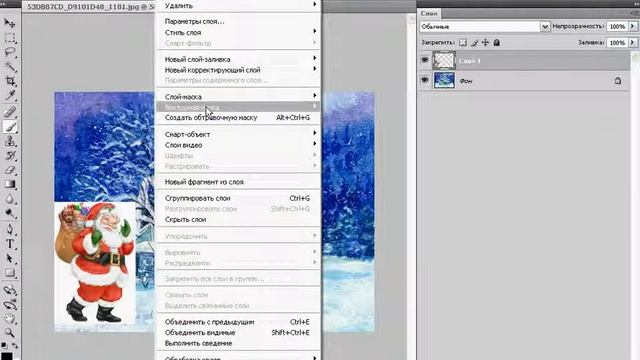This screenshot has width=640, height=360.
Task: Open the Заливка slider arrow
Action: pyautogui.click(x=633, y=42)
